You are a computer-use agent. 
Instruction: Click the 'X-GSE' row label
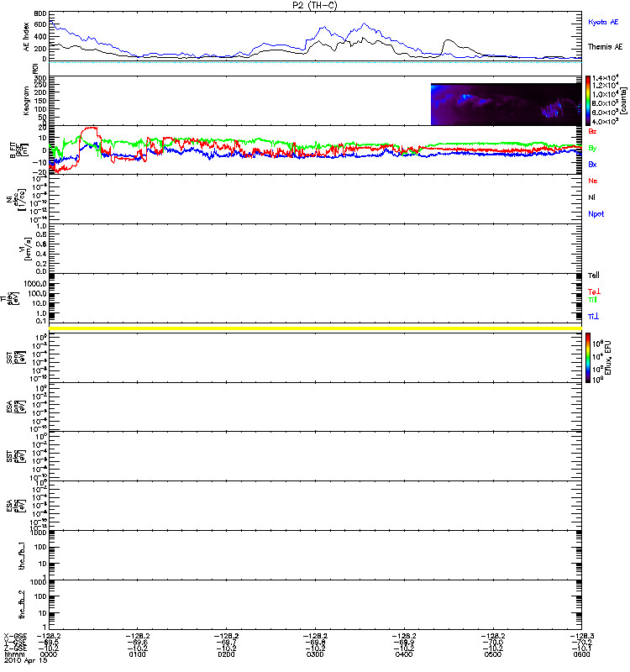(x=15, y=636)
